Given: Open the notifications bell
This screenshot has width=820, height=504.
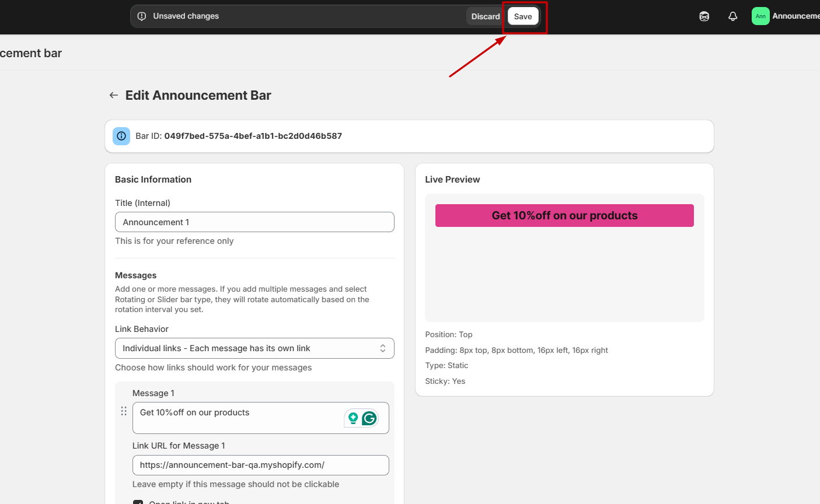Looking at the screenshot, I should tap(732, 16).
